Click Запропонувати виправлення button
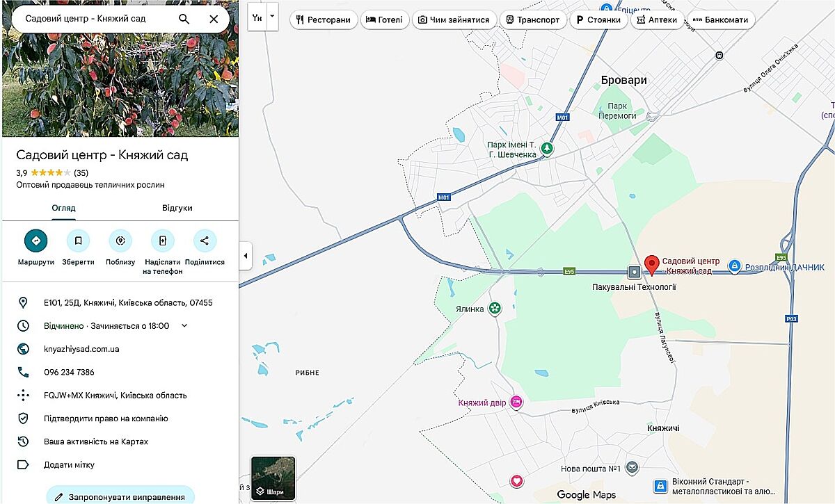 120,496
